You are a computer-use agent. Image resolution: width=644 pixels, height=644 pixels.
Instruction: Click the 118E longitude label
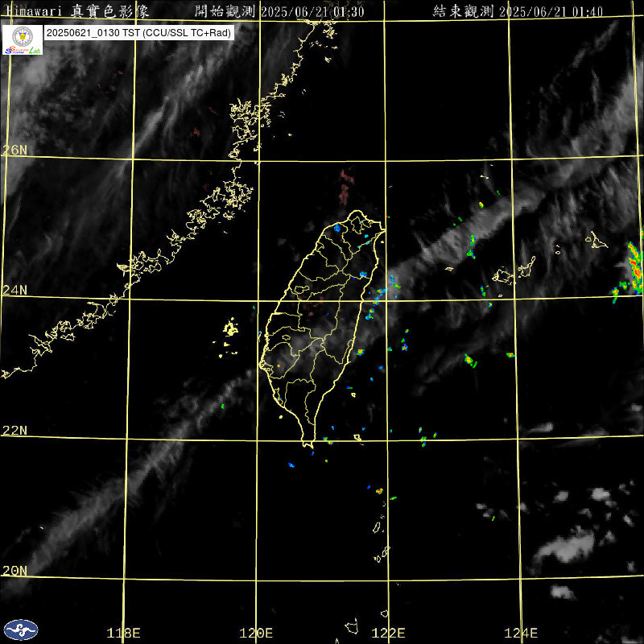point(124,633)
